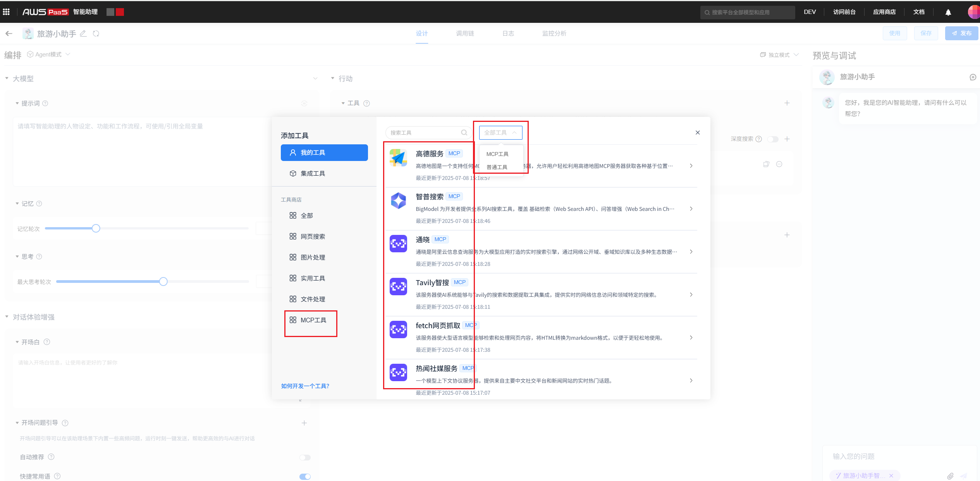Expand the 高德服务 row chevron
Screen dimensions: 980x481
pyautogui.click(x=691, y=166)
